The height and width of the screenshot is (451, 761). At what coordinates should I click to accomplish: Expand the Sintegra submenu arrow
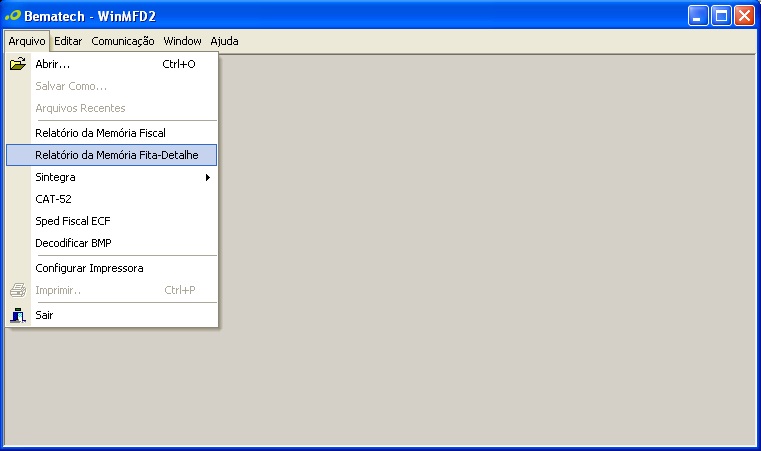coord(207,177)
